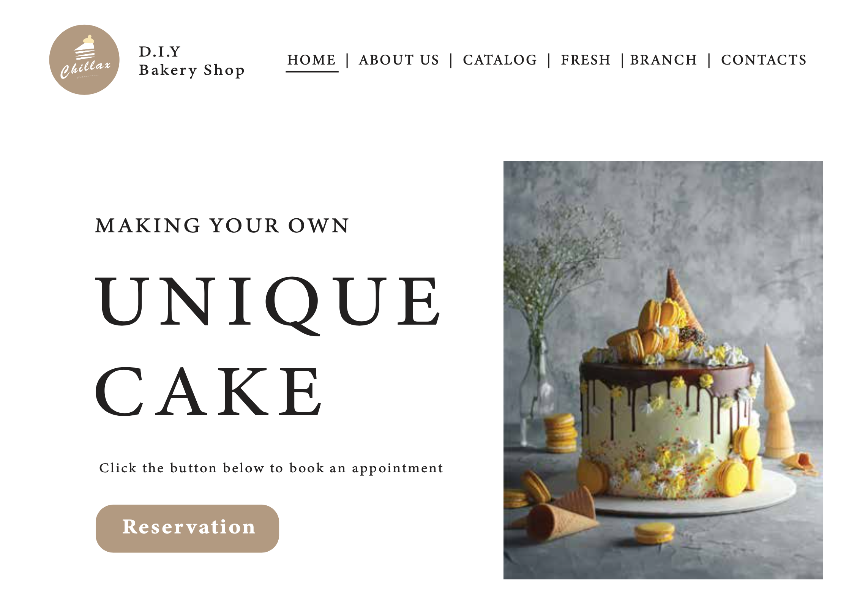Select FRESH in the navigation bar
This screenshot has height=609, width=868.
click(586, 60)
